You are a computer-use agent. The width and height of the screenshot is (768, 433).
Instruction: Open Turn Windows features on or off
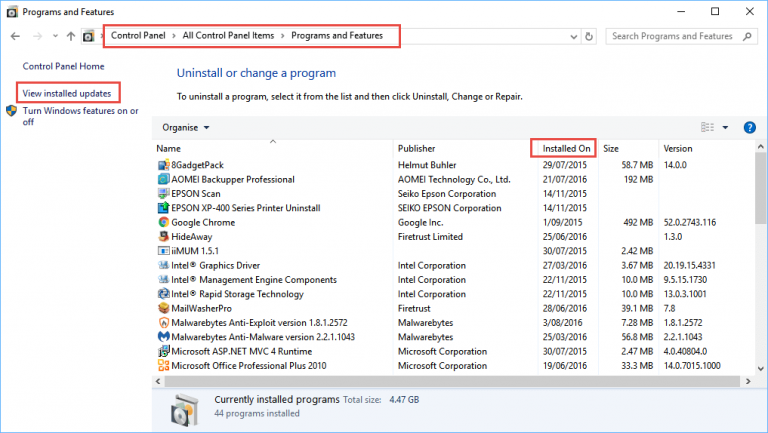(80, 116)
